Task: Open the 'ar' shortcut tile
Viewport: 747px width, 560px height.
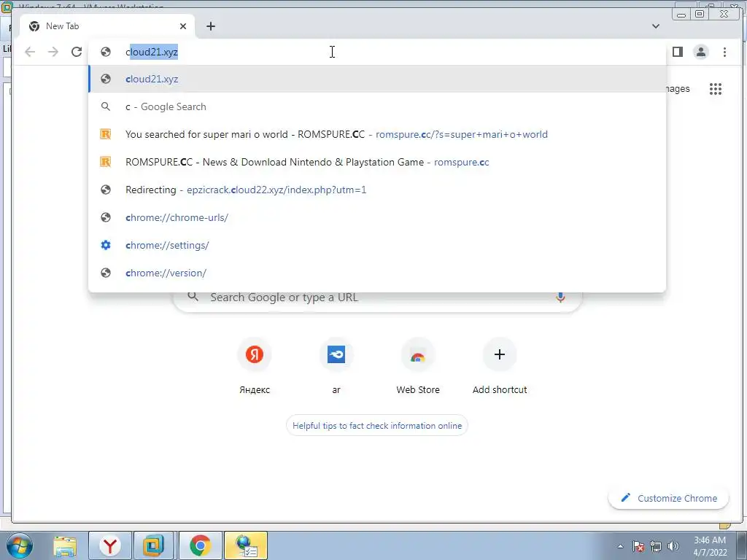Action: (336, 367)
